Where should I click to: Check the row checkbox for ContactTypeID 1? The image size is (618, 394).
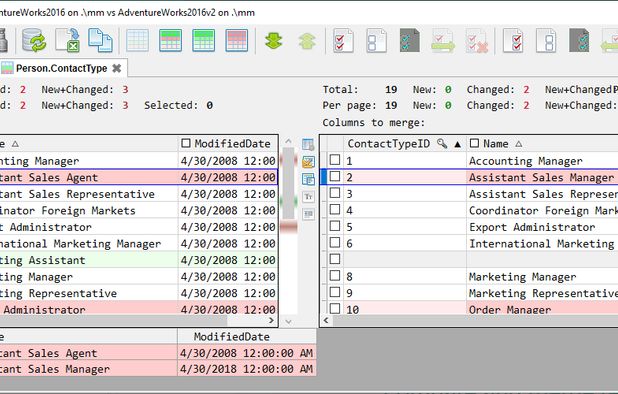(335, 160)
